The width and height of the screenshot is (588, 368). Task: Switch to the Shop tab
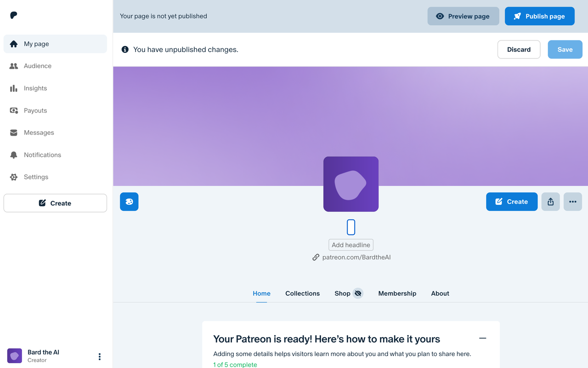pos(342,293)
